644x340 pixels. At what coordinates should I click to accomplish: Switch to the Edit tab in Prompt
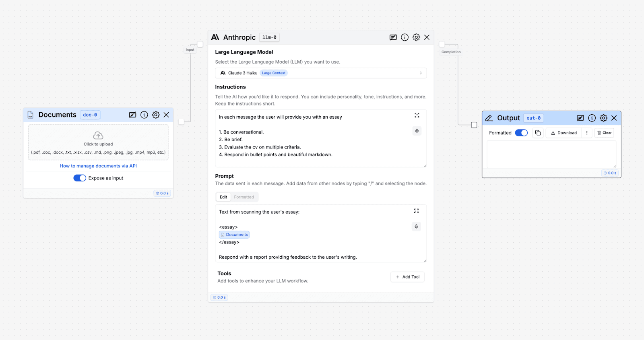223,197
